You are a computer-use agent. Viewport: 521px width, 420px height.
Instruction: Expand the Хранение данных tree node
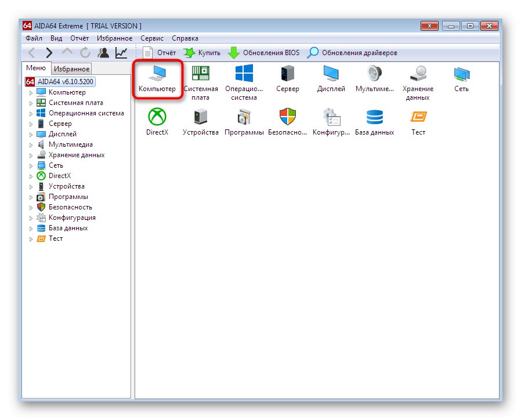click(31, 155)
